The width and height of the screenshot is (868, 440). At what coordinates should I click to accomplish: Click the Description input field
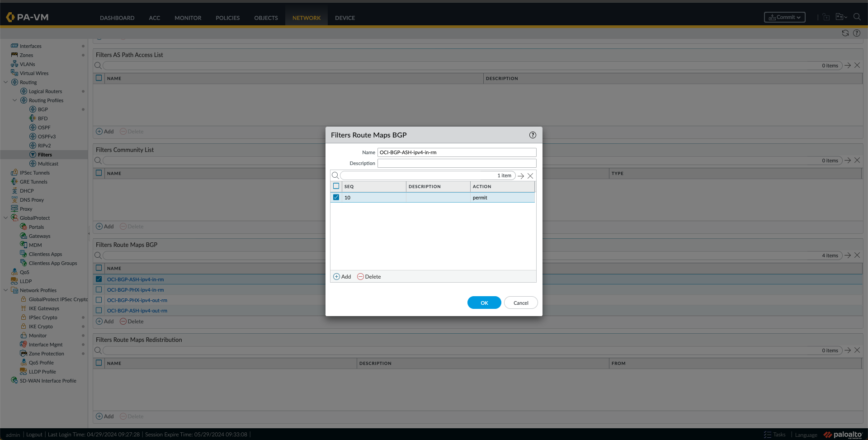click(x=457, y=163)
